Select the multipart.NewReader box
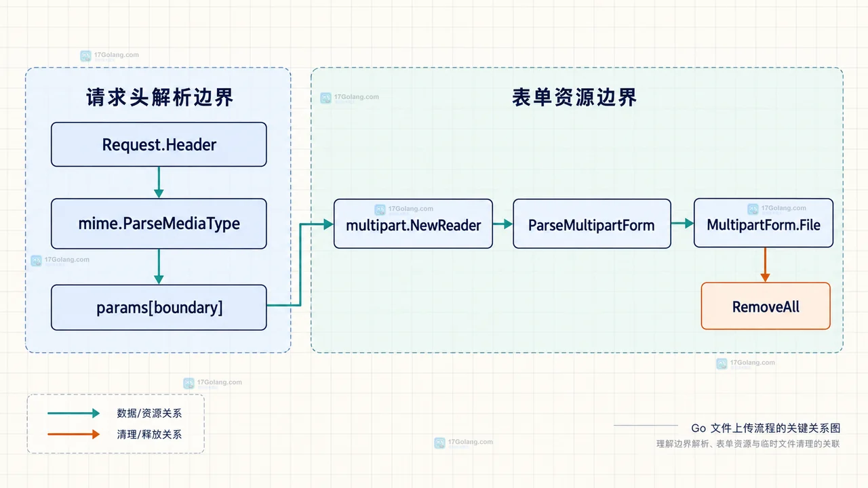Image resolution: width=868 pixels, height=488 pixels. [413, 224]
